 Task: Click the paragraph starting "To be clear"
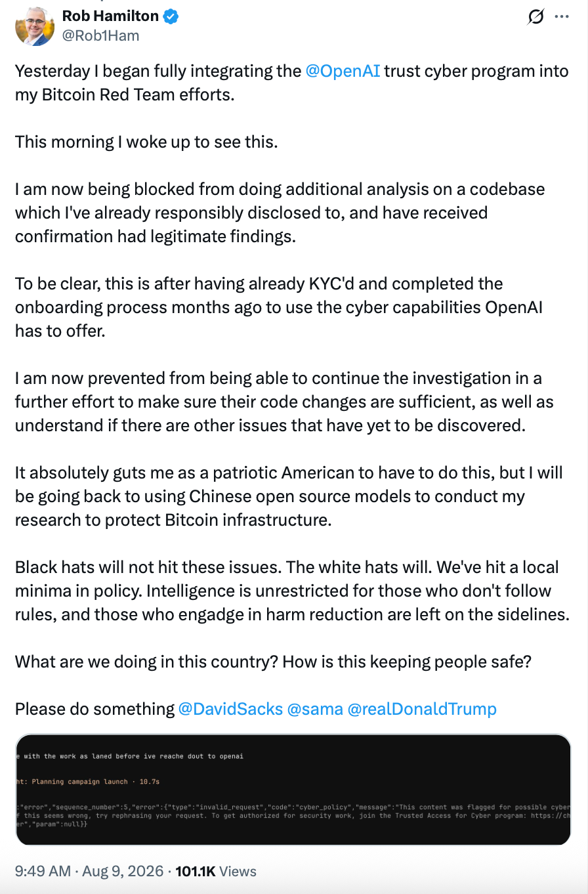click(279, 307)
